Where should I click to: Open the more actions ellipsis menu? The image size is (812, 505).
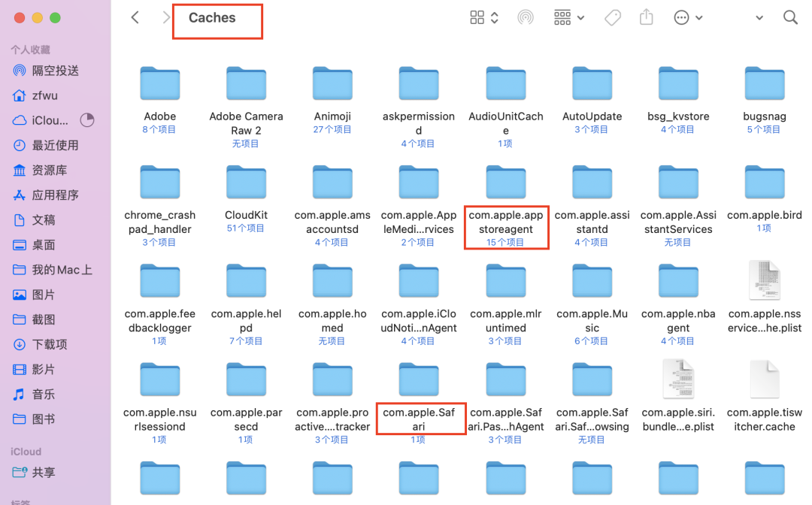point(688,17)
